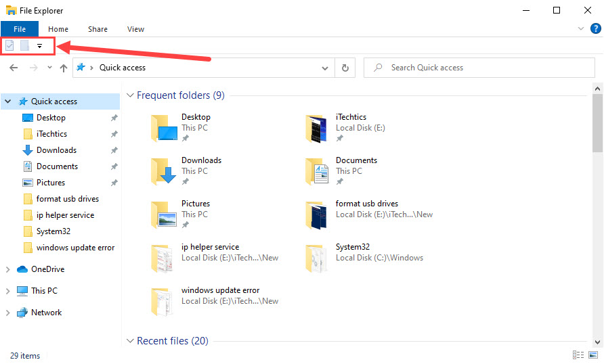Click the Back navigation arrow
This screenshot has width=604, height=364.
tap(14, 68)
